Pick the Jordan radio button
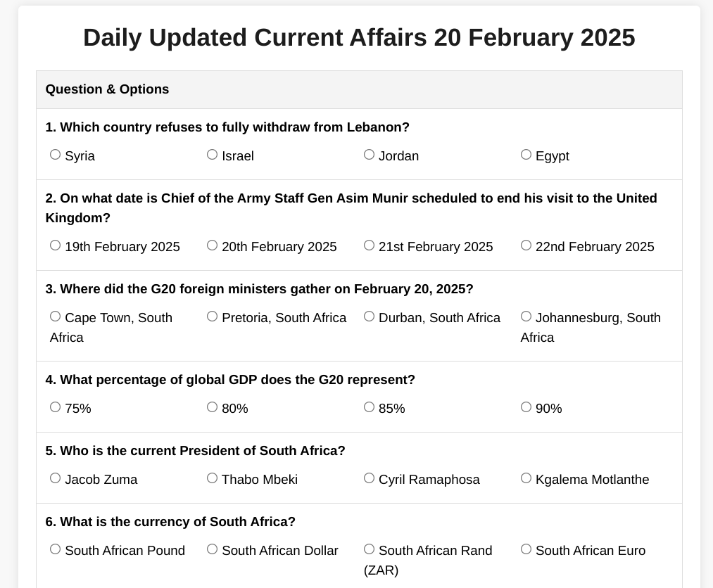This screenshot has width=713, height=588. (x=370, y=155)
